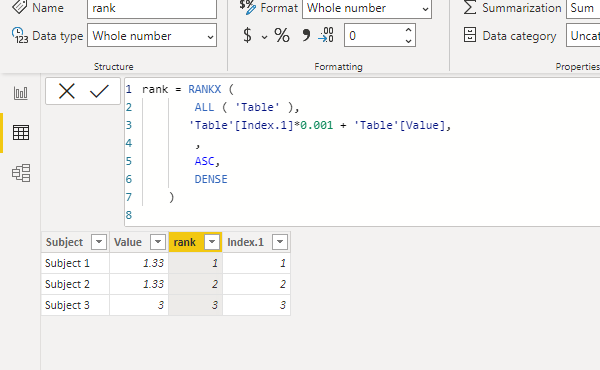Cancel the formula with the X icon
Screen dimensions: 600x370
[67, 91]
